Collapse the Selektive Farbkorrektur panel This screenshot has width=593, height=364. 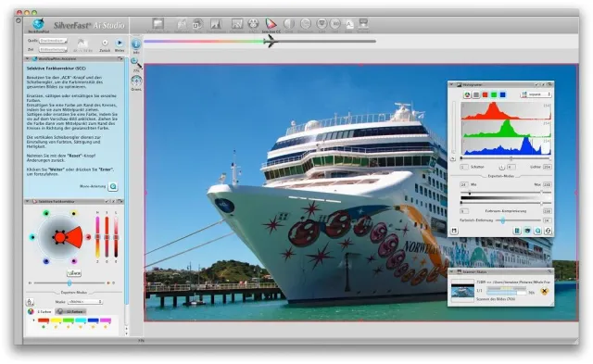coord(27,202)
